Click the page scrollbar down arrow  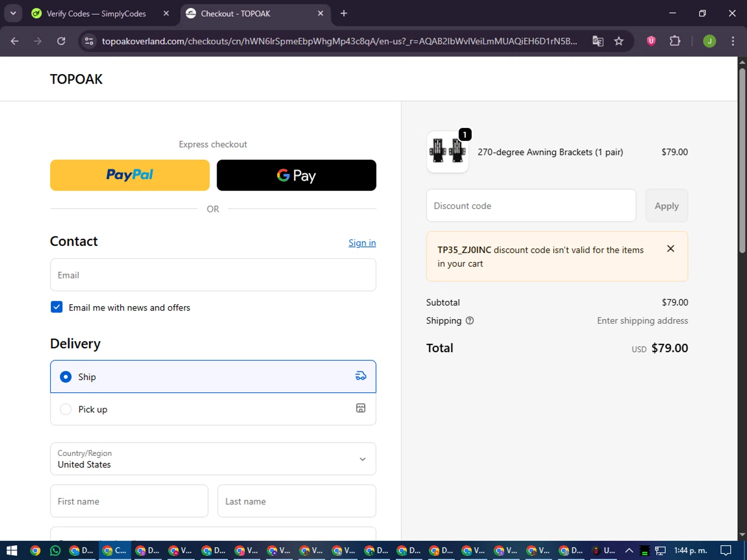[x=742, y=535]
